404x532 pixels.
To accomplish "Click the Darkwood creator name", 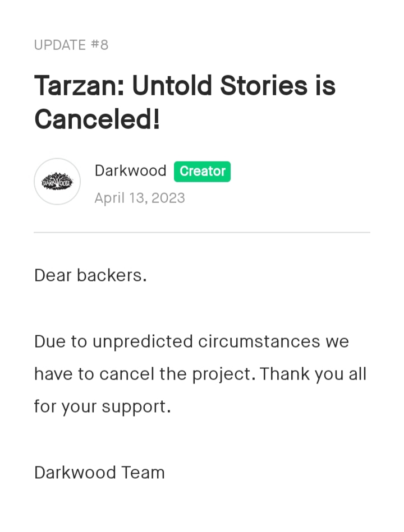I will pyautogui.click(x=130, y=170).
